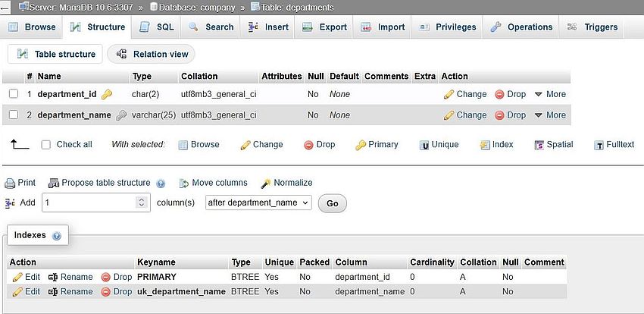Select the department_name row checkbox

pyautogui.click(x=14, y=115)
